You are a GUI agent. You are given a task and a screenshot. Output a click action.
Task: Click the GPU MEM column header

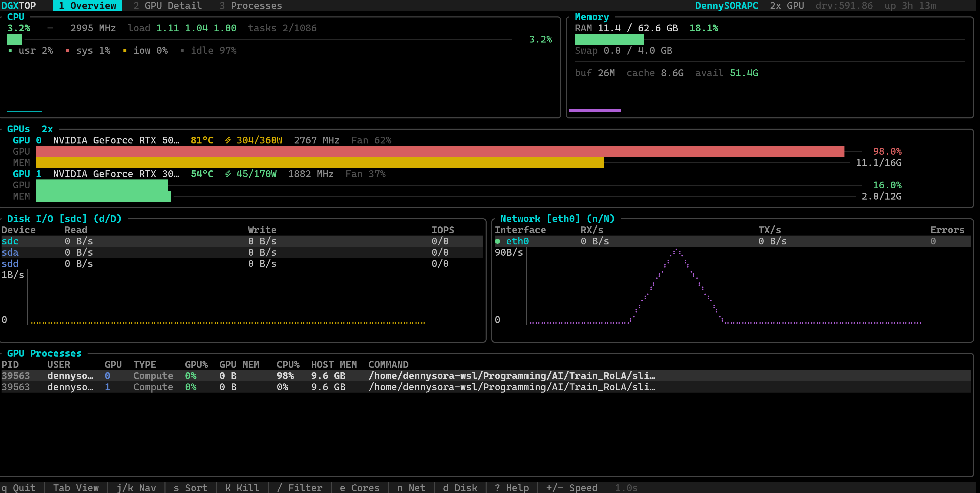coord(239,365)
